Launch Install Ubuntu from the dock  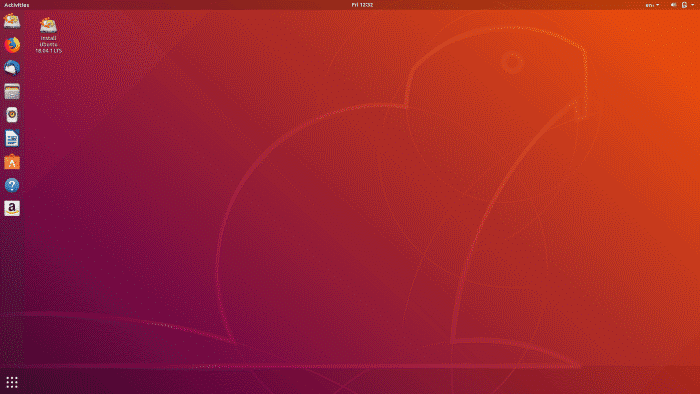pos(12,21)
